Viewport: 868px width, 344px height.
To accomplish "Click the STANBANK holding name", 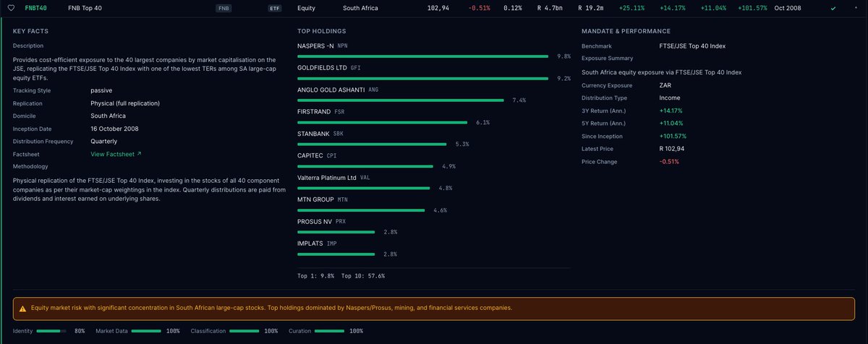I will [313, 134].
